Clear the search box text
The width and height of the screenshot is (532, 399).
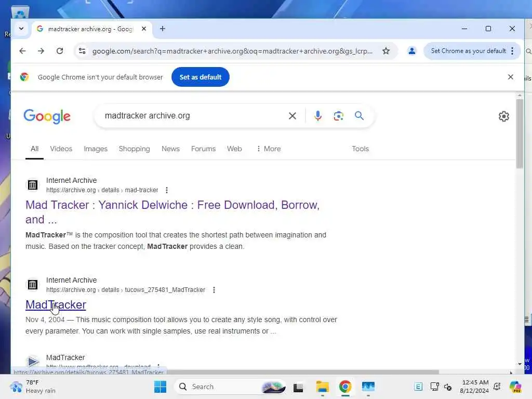(x=292, y=116)
